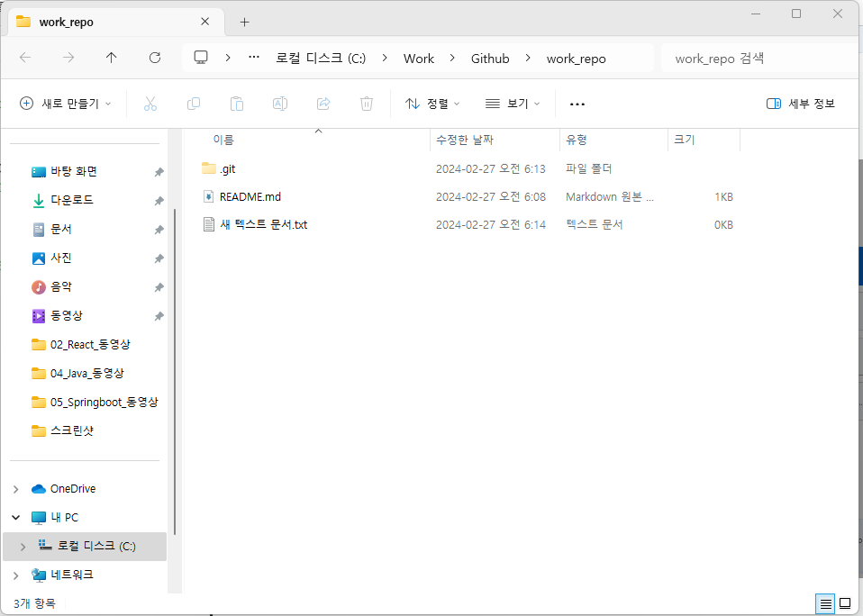Open 문서 in the sidebar
The height and width of the screenshot is (616, 863).
click(x=60, y=230)
